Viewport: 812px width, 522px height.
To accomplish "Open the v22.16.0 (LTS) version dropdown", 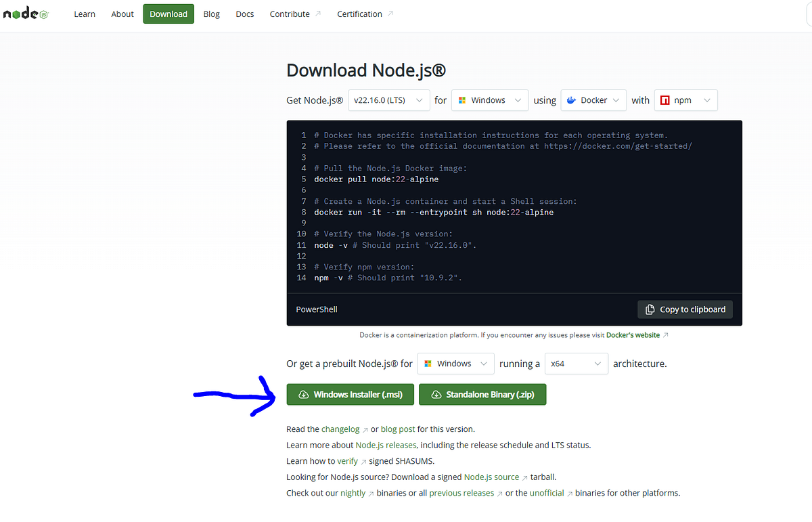I will pos(388,100).
